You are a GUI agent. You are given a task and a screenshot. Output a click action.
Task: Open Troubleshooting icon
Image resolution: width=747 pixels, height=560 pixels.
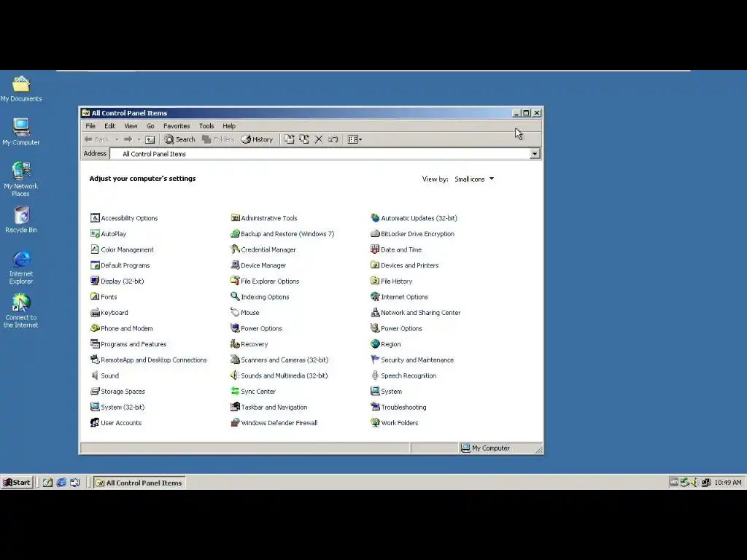coord(375,407)
